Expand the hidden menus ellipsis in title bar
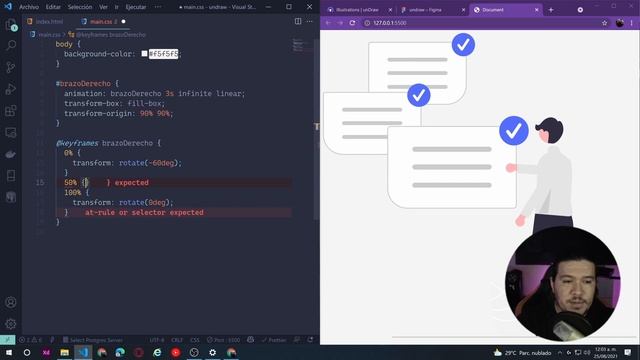640x360 pixels. tap(158, 7)
